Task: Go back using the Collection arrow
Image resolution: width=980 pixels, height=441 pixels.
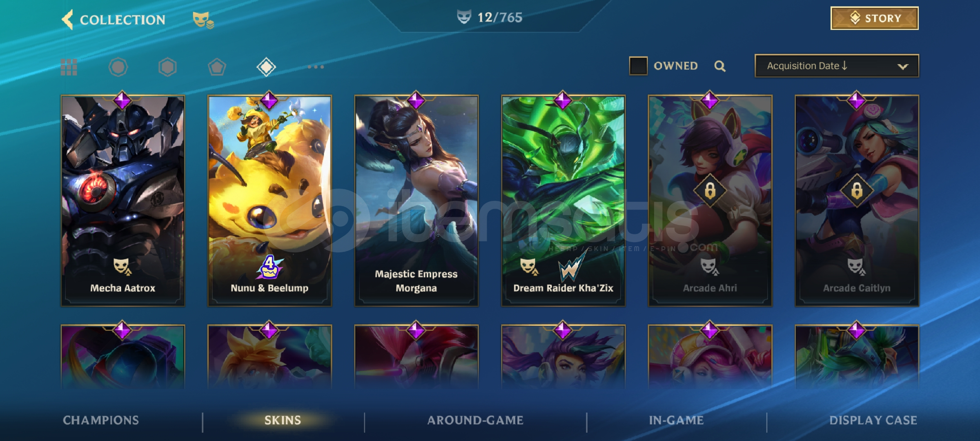Action: click(67, 19)
